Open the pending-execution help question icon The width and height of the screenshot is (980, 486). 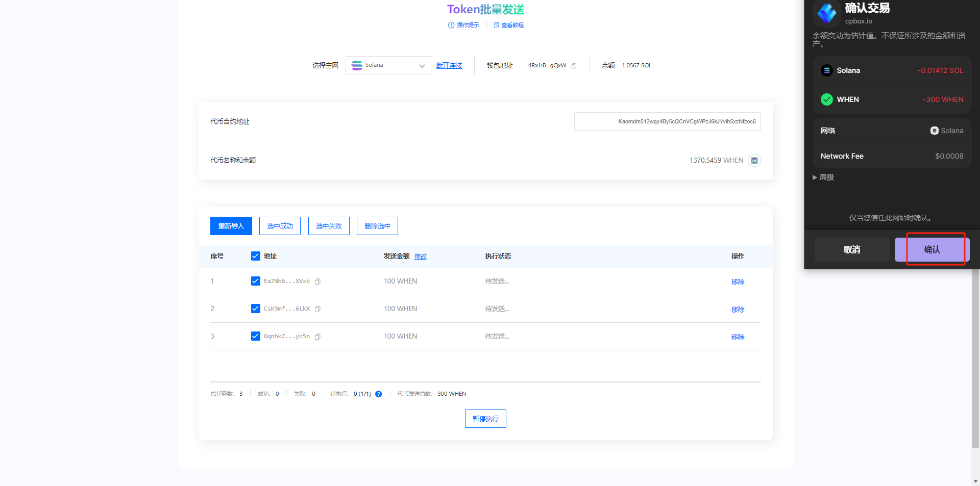pos(378,394)
